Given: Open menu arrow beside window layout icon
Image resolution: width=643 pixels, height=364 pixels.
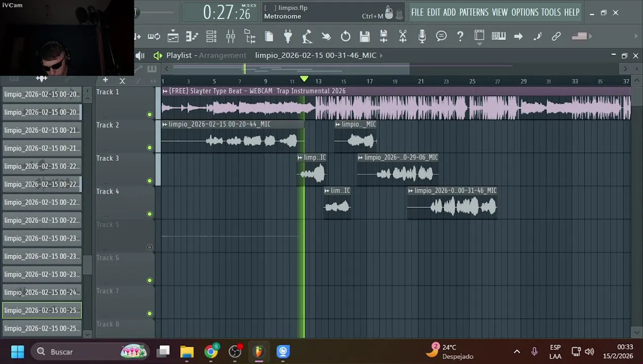Looking at the screenshot, I should (x=479, y=44).
